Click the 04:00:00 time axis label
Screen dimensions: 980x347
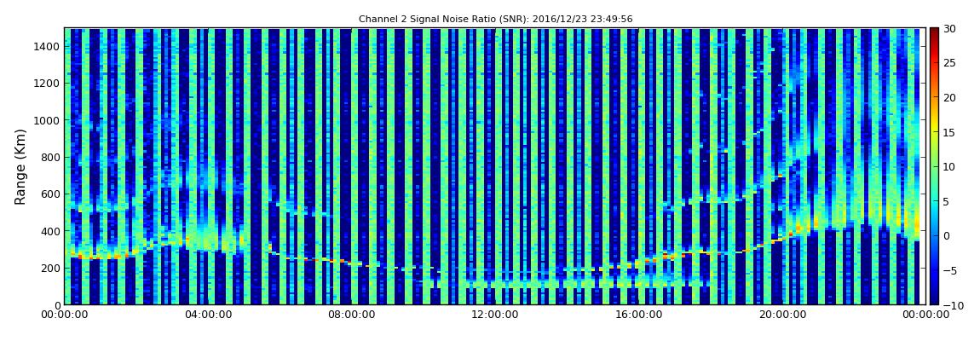(x=207, y=315)
